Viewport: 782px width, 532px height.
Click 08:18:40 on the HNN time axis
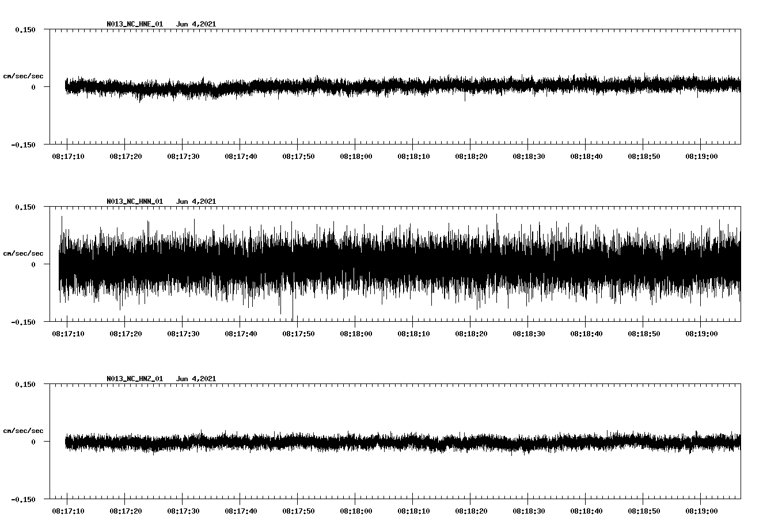tap(586, 334)
